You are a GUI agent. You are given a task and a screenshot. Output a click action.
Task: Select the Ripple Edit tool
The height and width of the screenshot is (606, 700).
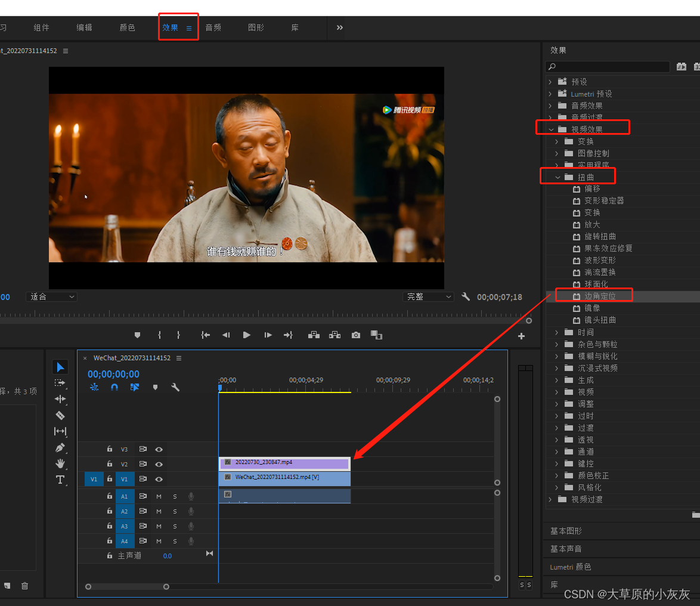[60, 399]
